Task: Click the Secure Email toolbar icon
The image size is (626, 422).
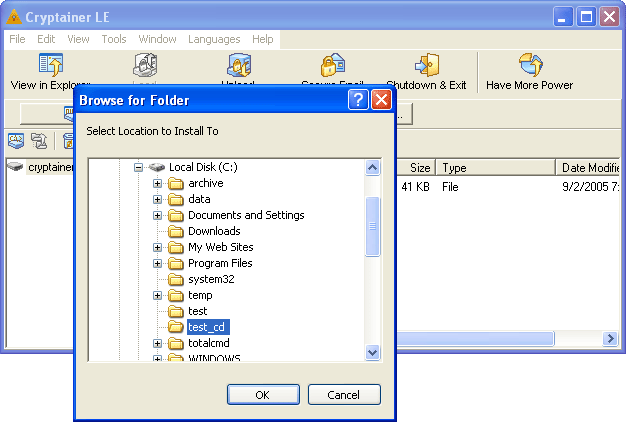Action: pos(333,64)
